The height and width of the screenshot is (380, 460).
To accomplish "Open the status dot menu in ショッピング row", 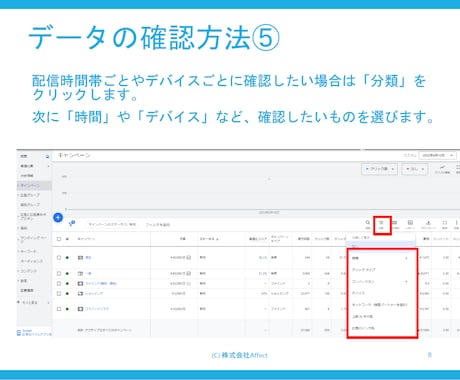I will 67,294.
